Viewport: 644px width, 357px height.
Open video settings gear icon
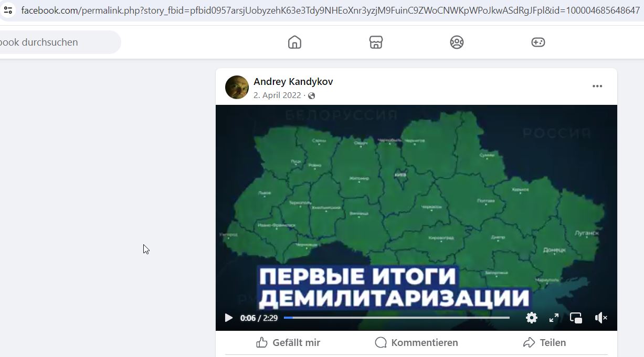532,318
